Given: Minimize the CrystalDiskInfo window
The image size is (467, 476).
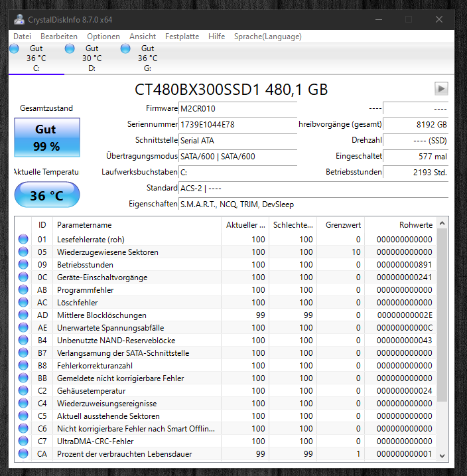Looking at the screenshot, I should [379, 20].
